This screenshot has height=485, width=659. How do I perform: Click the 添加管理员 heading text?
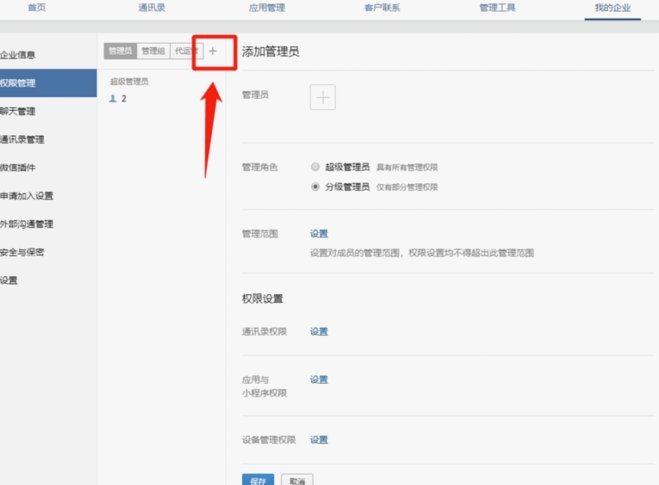click(271, 52)
